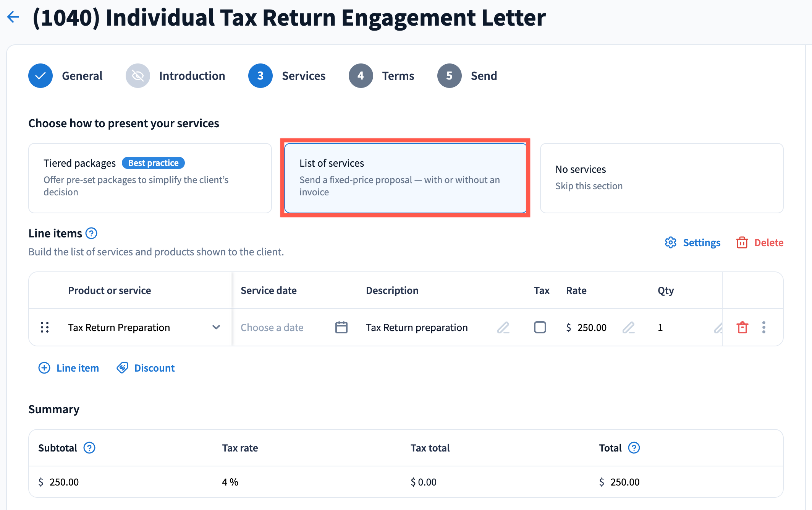Choose the No services option

pyautogui.click(x=662, y=178)
